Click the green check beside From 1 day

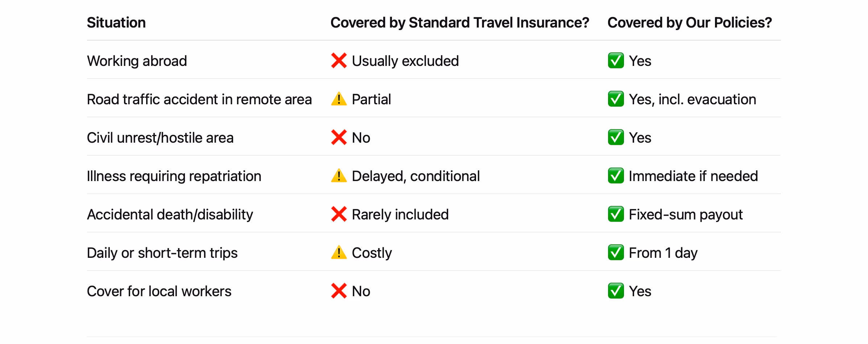(x=616, y=252)
